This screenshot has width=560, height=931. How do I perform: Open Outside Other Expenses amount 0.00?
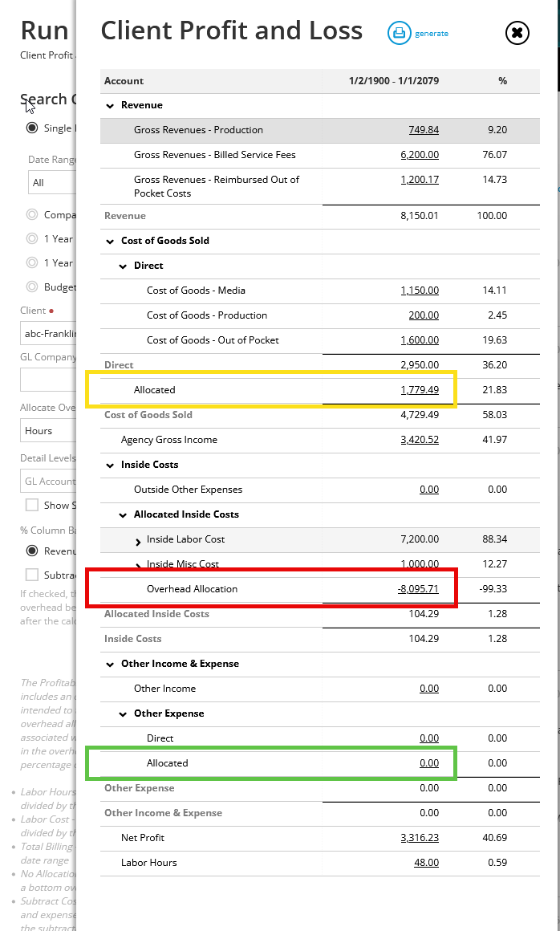click(429, 490)
